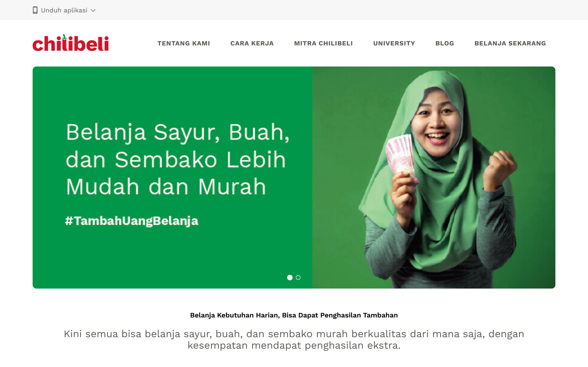This screenshot has height=367, width=588.
Task: Click Belanja Sekarang in the navigation
Action: [x=510, y=43]
